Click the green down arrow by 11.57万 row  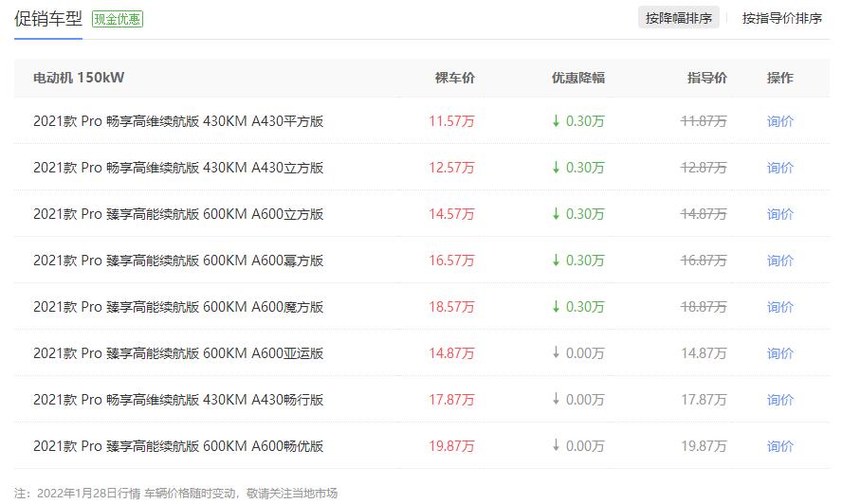(556, 120)
